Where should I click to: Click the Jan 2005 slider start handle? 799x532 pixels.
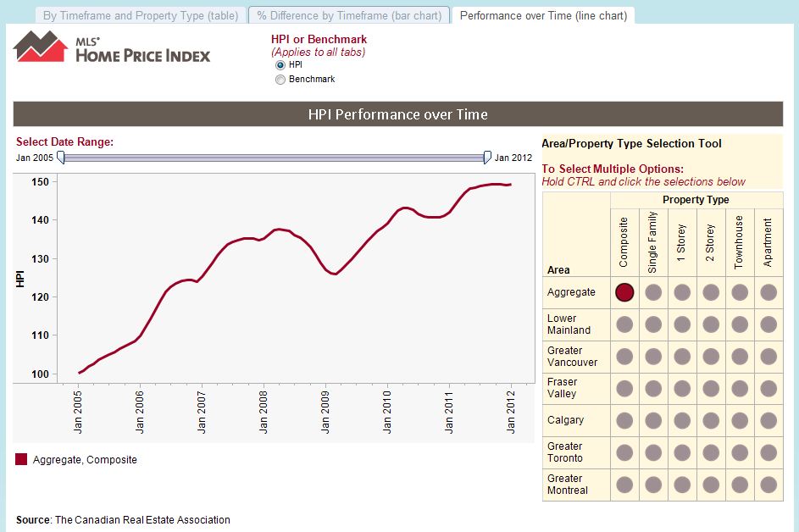[61, 157]
